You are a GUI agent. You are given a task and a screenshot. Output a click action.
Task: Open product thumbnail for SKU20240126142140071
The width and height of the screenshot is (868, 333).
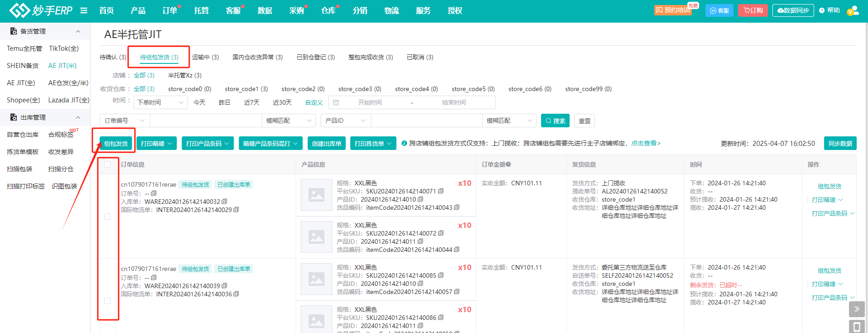pos(317,195)
